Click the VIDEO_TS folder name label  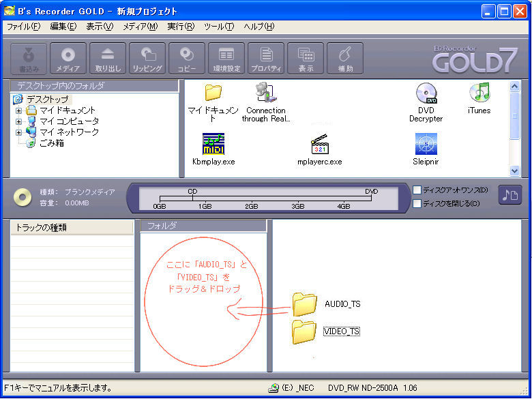[342, 331]
